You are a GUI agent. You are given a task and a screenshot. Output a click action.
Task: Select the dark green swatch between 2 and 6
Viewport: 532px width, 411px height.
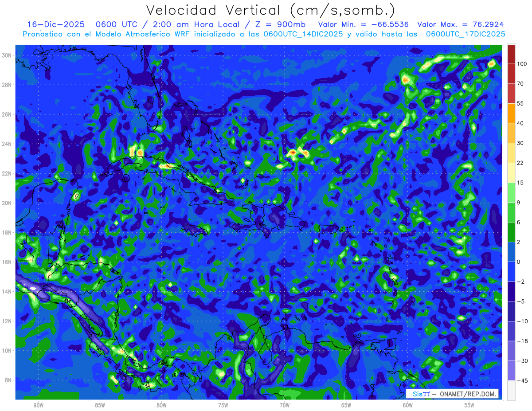point(511,232)
